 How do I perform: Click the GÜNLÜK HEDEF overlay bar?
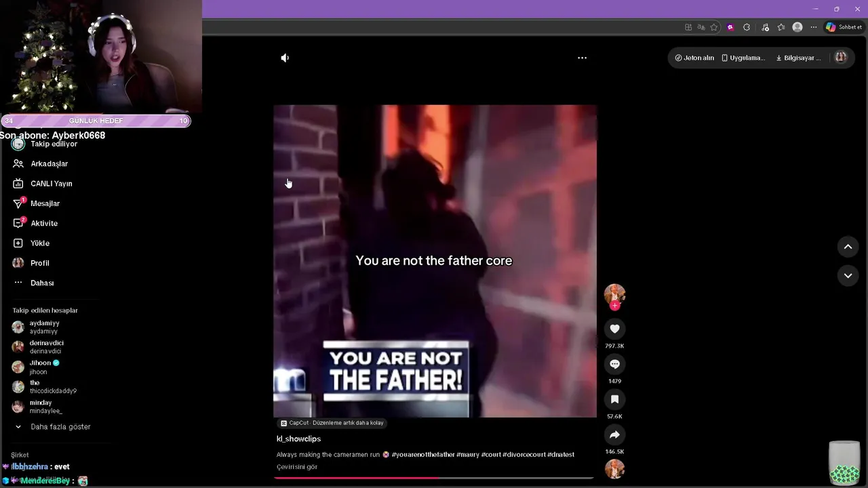[96, 121]
